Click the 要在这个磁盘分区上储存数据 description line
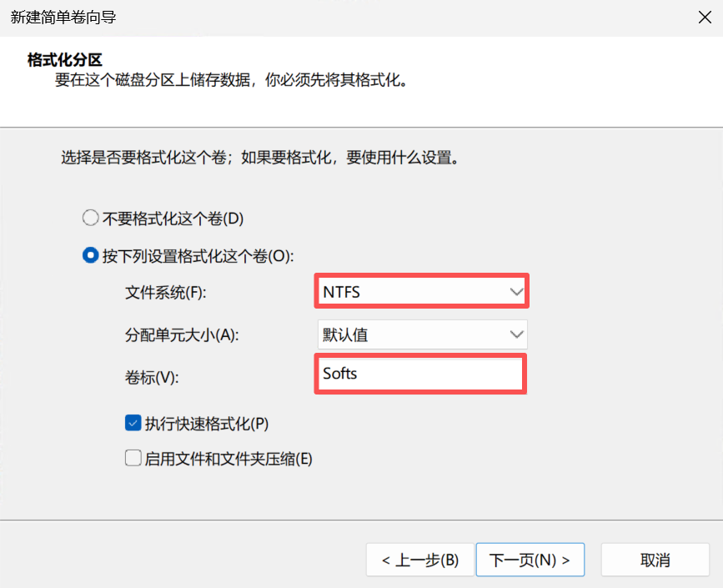723x588 pixels. (231, 82)
